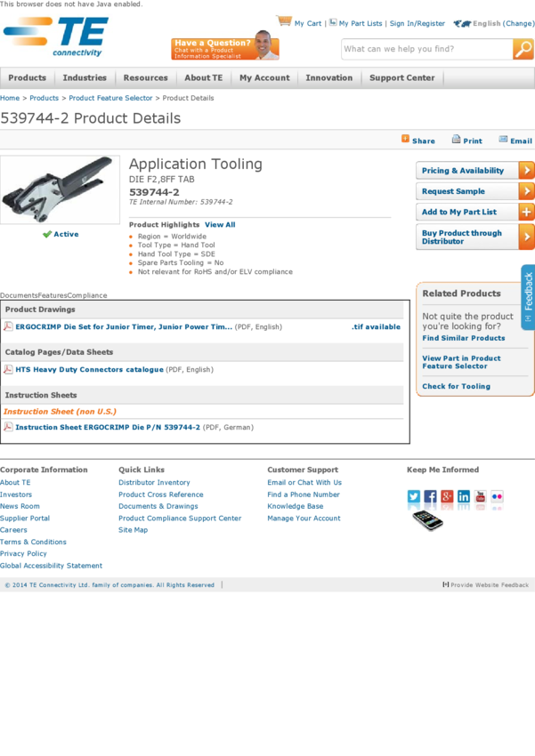Click the PDF icon for ERGOCRIMP Die Set drawing
The height and width of the screenshot is (756, 535).
click(8, 326)
